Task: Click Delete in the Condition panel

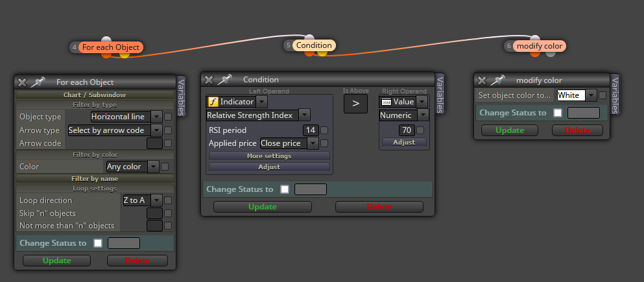Action: (x=379, y=206)
